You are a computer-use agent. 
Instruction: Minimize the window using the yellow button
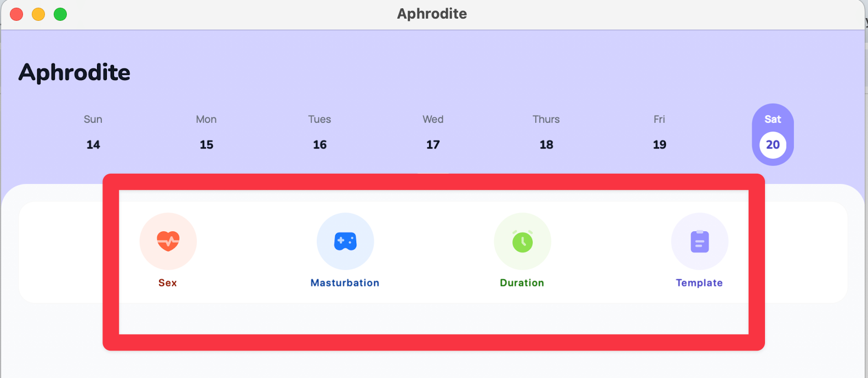[38, 14]
